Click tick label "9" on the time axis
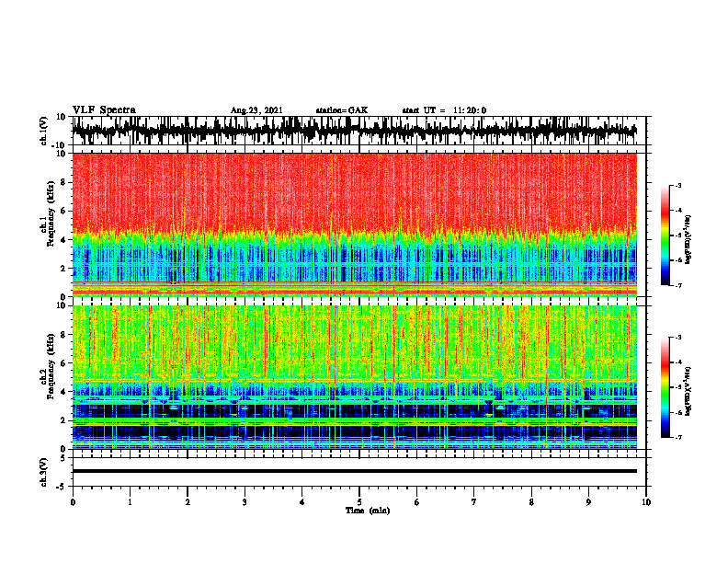Image resolution: width=728 pixels, height=563 pixels. click(x=588, y=502)
